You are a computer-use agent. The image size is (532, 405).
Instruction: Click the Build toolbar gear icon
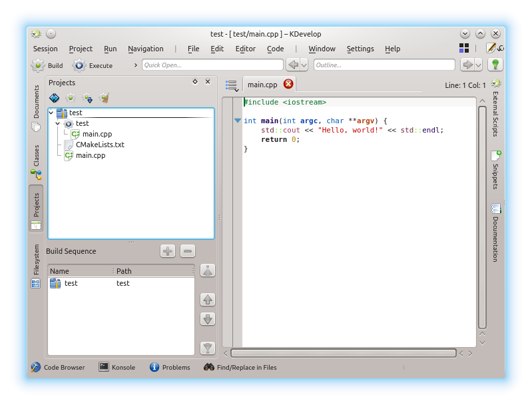tap(38, 65)
